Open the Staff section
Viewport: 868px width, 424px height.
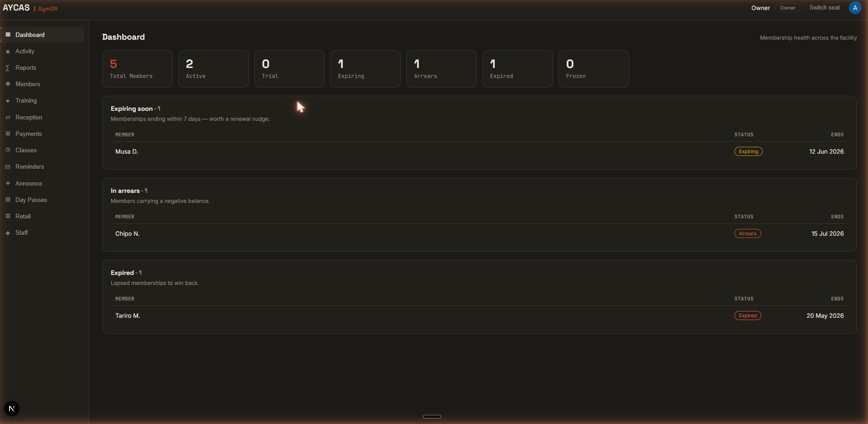point(42,233)
